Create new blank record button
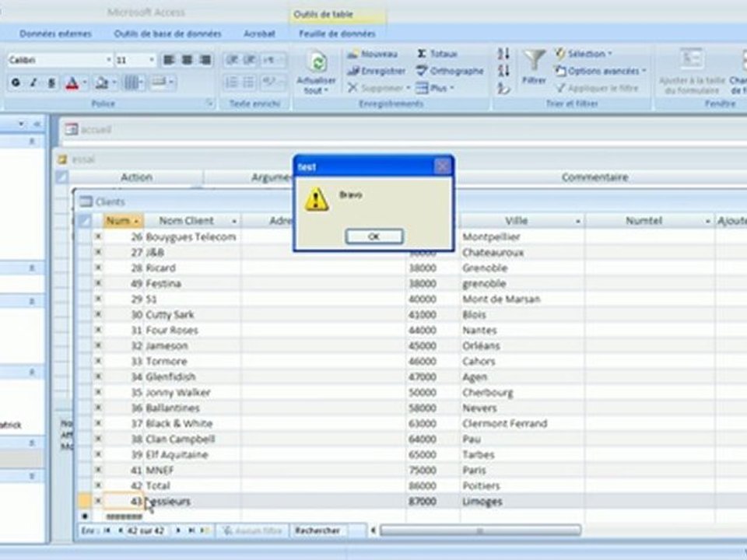 coord(204,530)
